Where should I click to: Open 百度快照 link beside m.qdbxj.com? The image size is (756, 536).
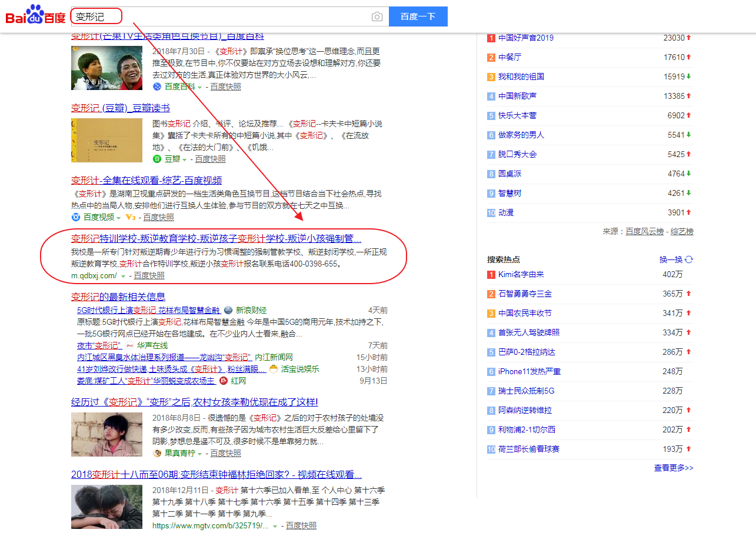tap(149, 275)
